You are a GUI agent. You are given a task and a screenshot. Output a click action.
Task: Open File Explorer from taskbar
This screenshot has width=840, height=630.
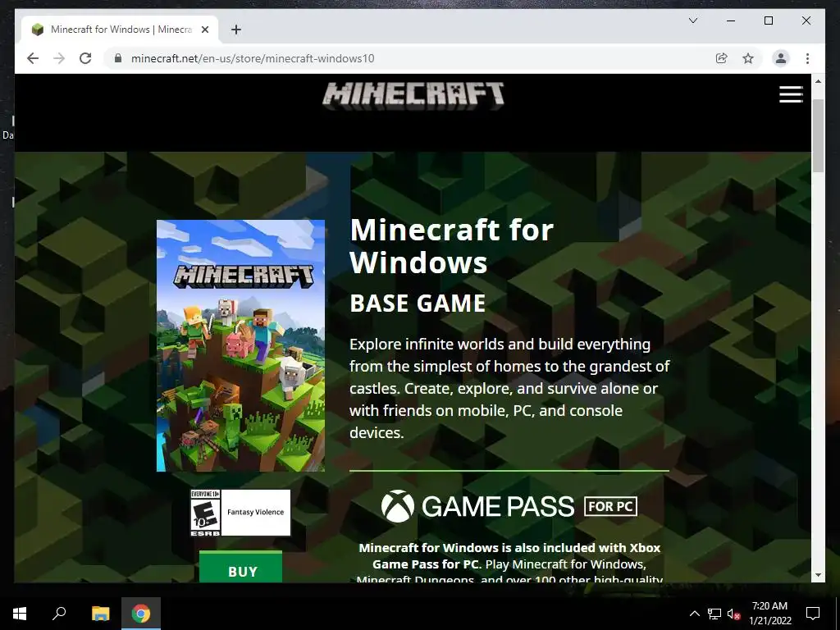(x=100, y=614)
